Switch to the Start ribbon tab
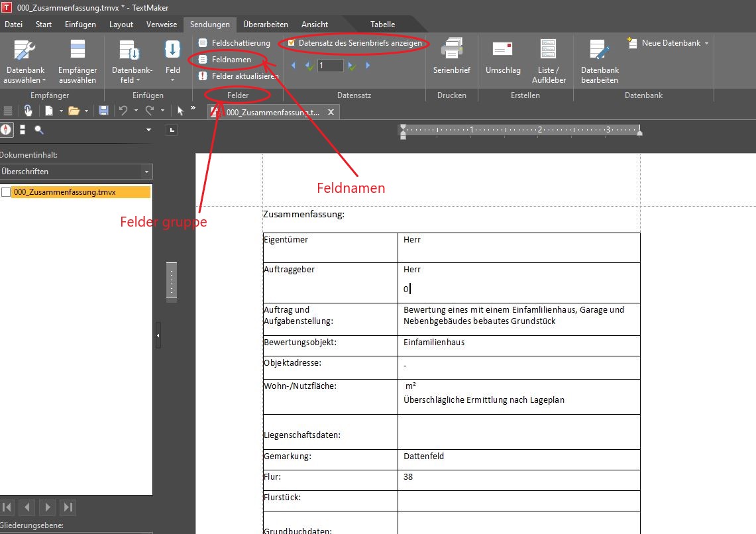Screen dimensions: 756x534 tap(43, 24)
